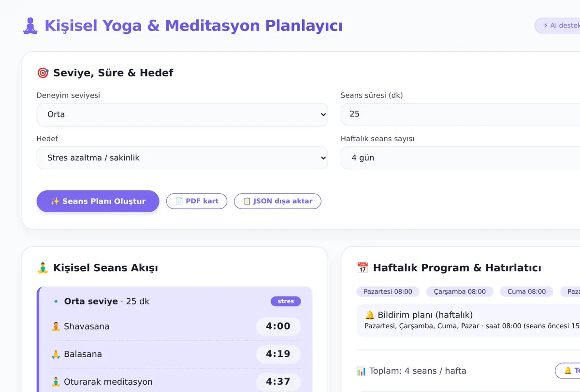
Task: Select the Cuma 08:00 chip
Action: (527, 291)
